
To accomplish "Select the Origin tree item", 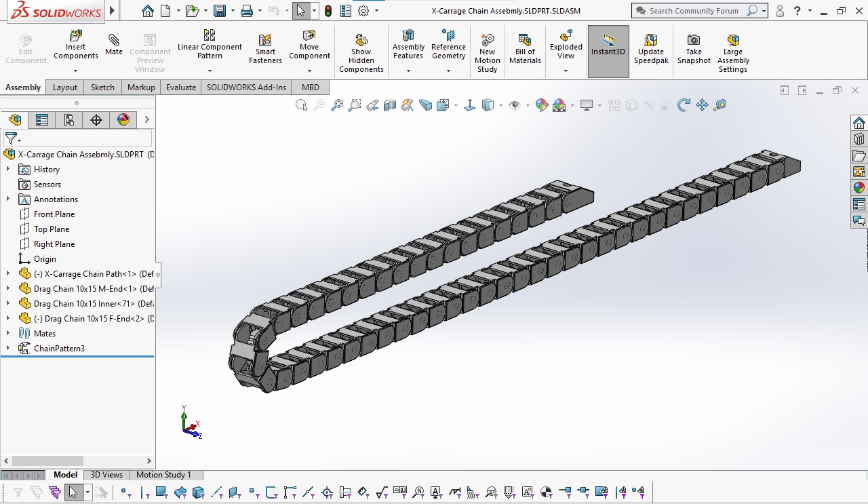I will coord(45,259).
